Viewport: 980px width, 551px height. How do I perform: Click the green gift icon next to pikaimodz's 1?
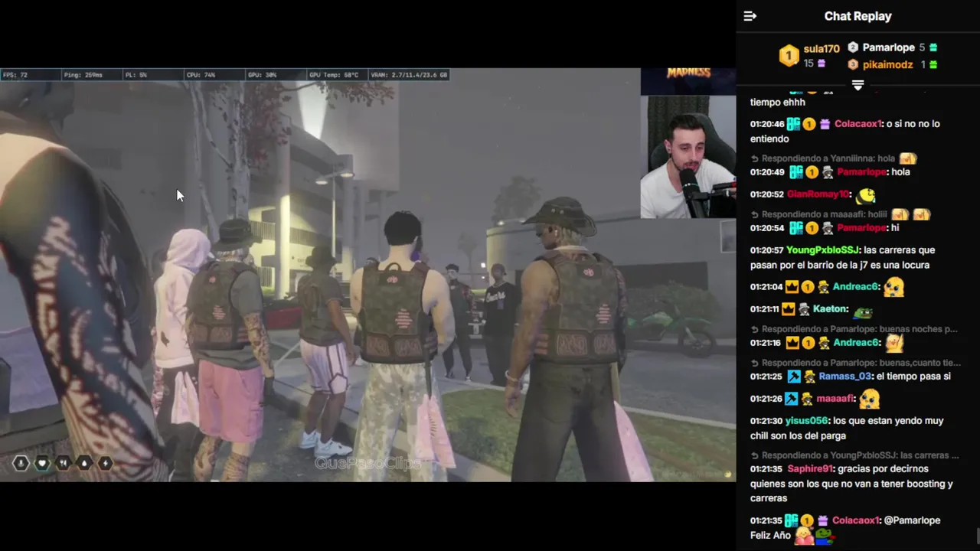[933, 65]
